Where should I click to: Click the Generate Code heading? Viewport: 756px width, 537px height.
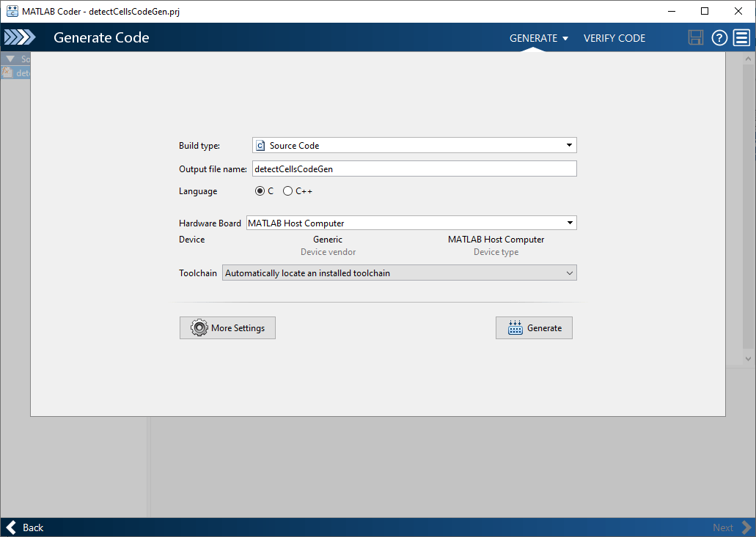point(101,37)
